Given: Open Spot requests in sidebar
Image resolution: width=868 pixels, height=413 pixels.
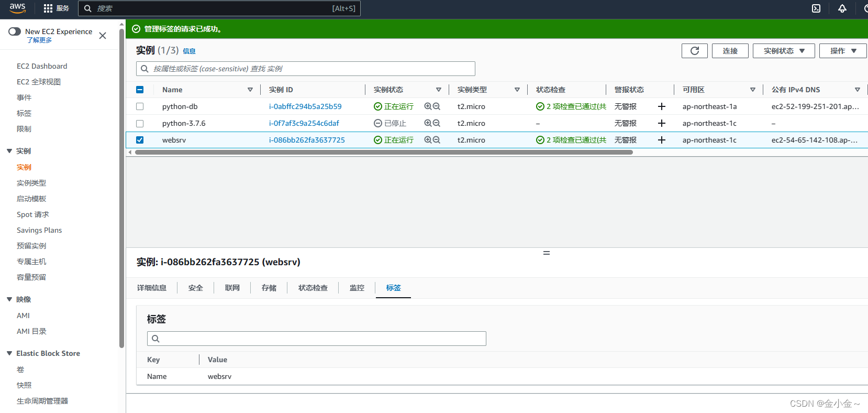Looking at the screenshot, I should coord(33,214).
